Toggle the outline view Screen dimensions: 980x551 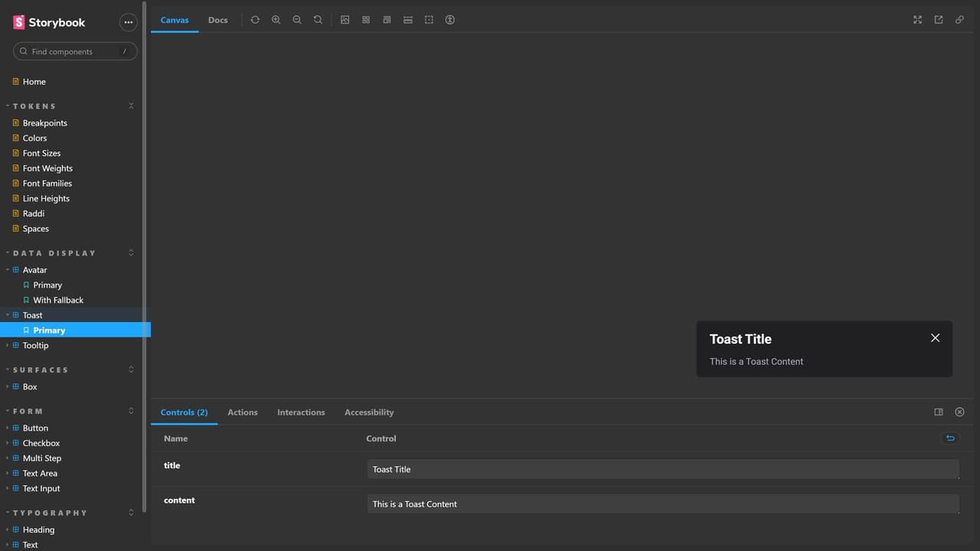click(x=429, y=20)
